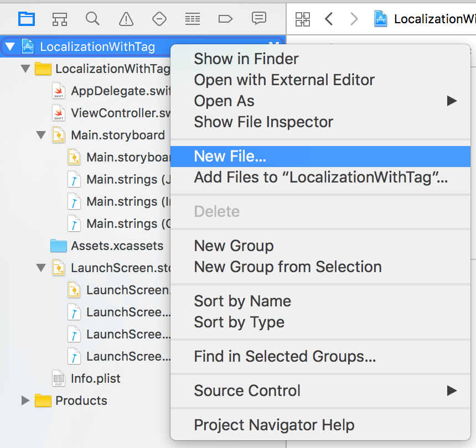Image resolution: width=476 pixels, height=448 pixels.
Task: Click Sort by Name option
Action: 242,301
